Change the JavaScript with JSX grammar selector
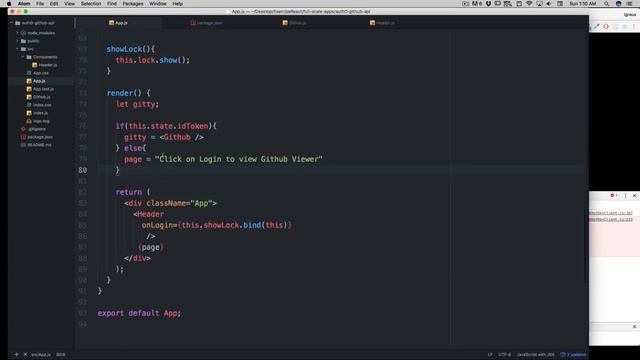Viewport: 640px width, 360px height. pos(536,354)
